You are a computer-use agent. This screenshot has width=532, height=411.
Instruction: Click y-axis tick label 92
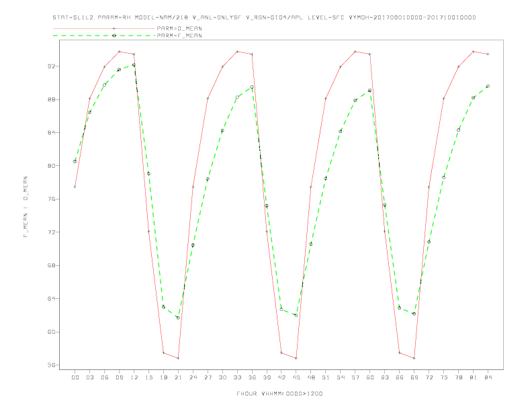[51, 66]
